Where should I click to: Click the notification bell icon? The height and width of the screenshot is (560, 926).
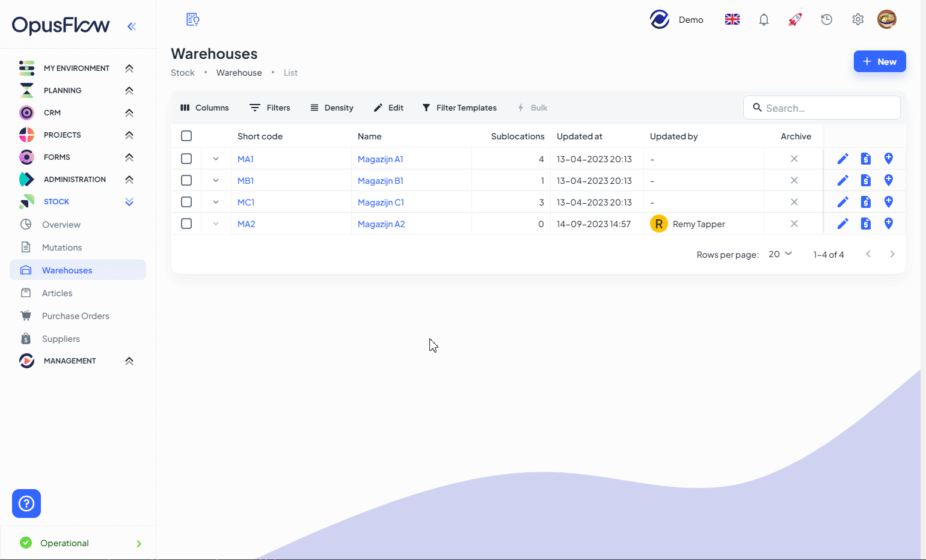764,20
